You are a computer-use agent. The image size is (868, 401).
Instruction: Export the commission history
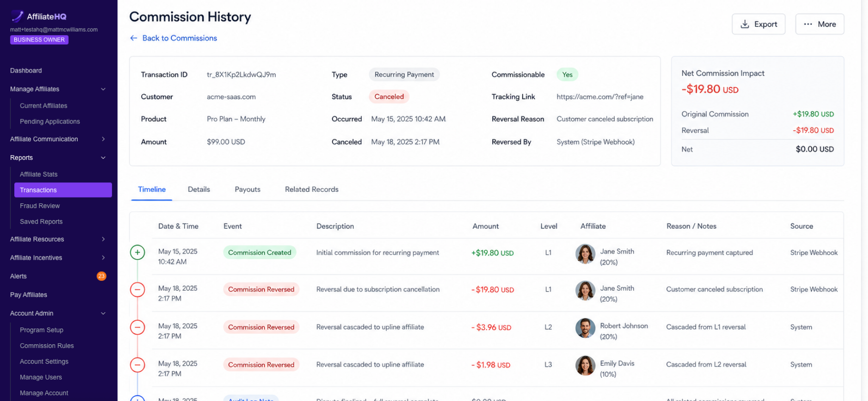pos(758,24)
